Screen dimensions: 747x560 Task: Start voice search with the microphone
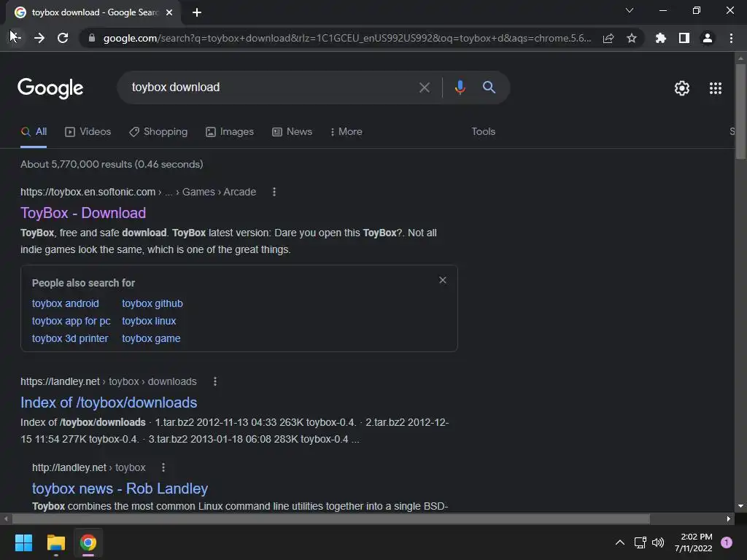point(460,87)
